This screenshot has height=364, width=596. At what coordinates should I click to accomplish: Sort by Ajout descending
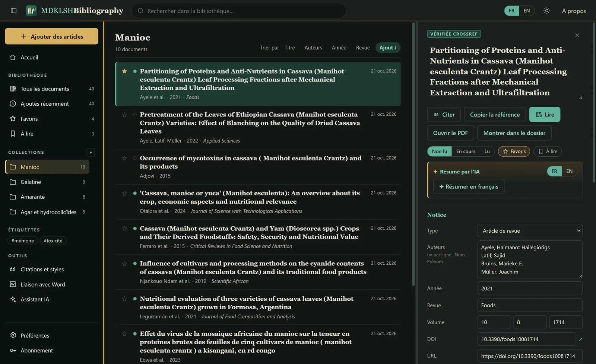coord(388,48)
